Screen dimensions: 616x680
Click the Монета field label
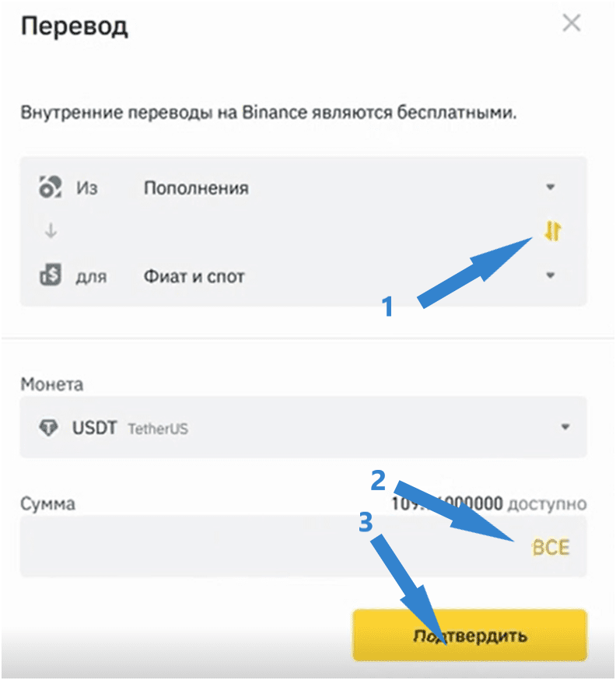coord(51,384)
